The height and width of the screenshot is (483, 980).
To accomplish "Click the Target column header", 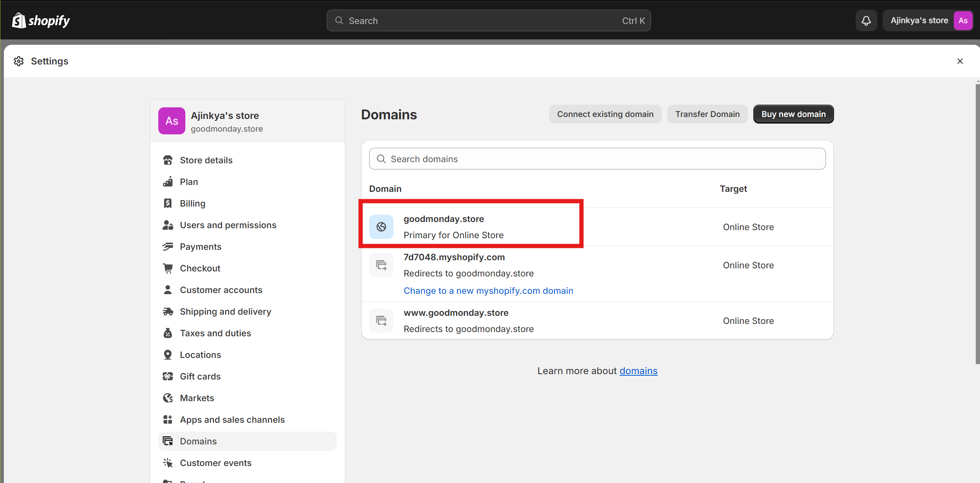I will click(733, 189).
